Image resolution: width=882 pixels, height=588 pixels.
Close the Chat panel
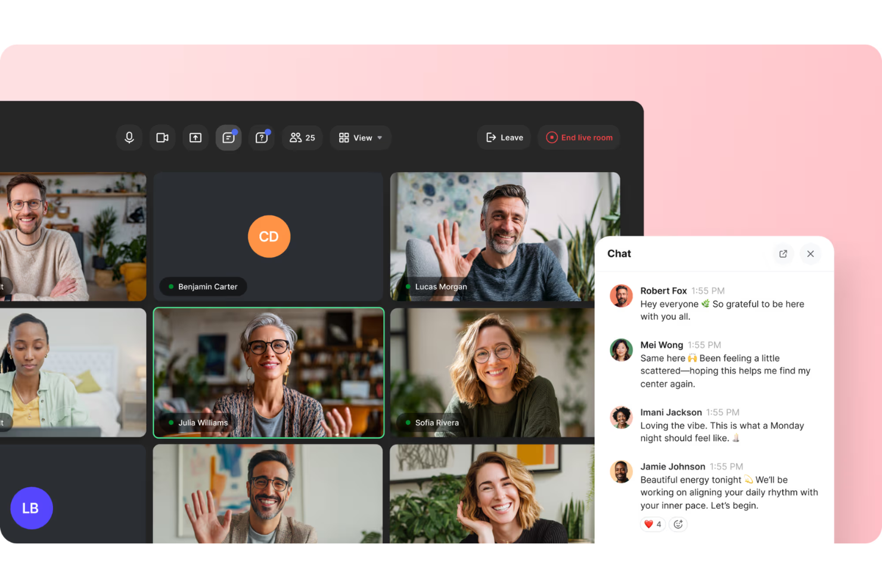pos(810,254)
